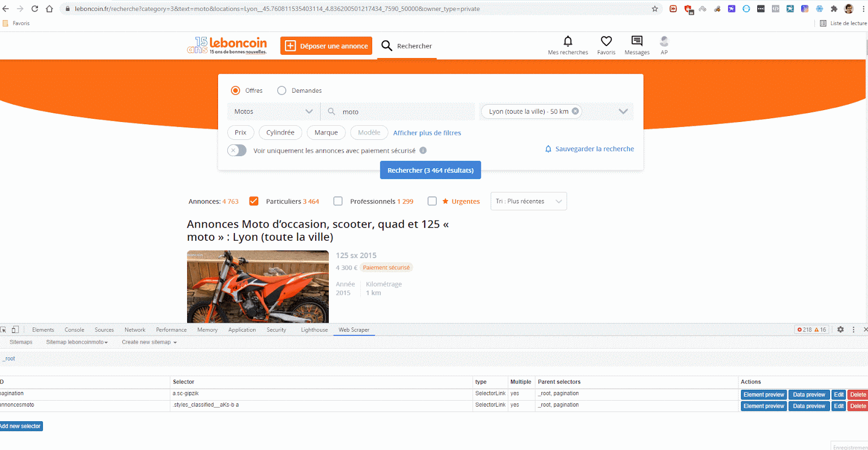The image size is (868, 450).
Task: Switch to the Performance tab
Action: coord(171,330)
